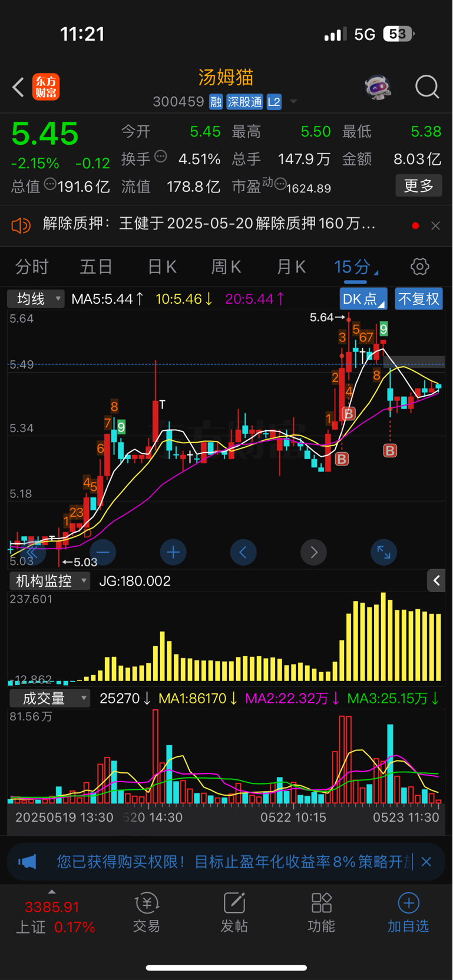Open 均线 indicator dropdown
Image resolution: width=453 pixels, height=980 pixels.
[35, 299]
